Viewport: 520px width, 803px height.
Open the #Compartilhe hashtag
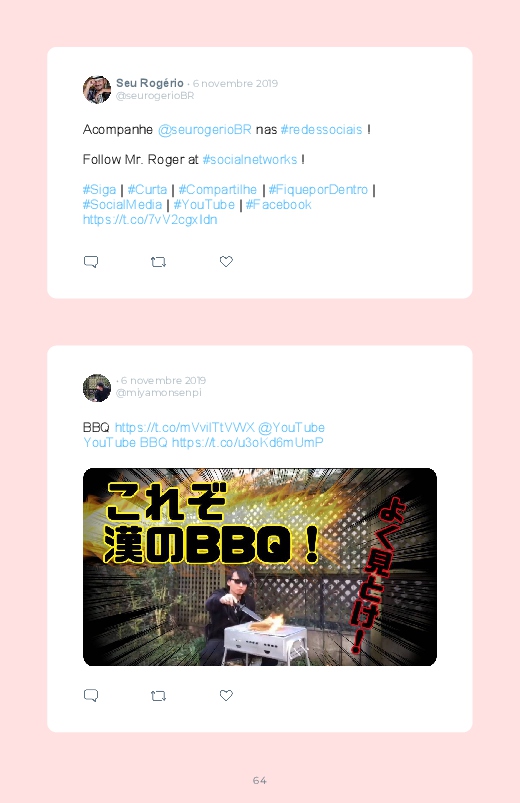(x=218, y=190)
